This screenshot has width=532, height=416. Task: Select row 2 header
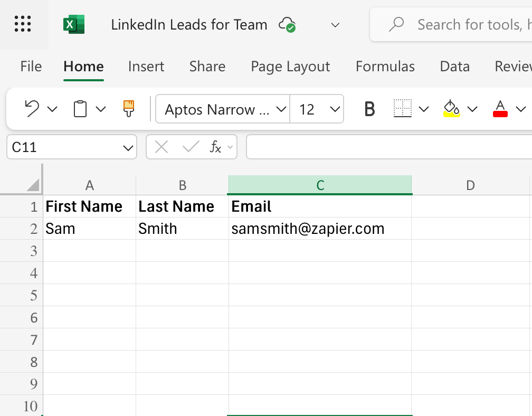click(x=21, y=229)
